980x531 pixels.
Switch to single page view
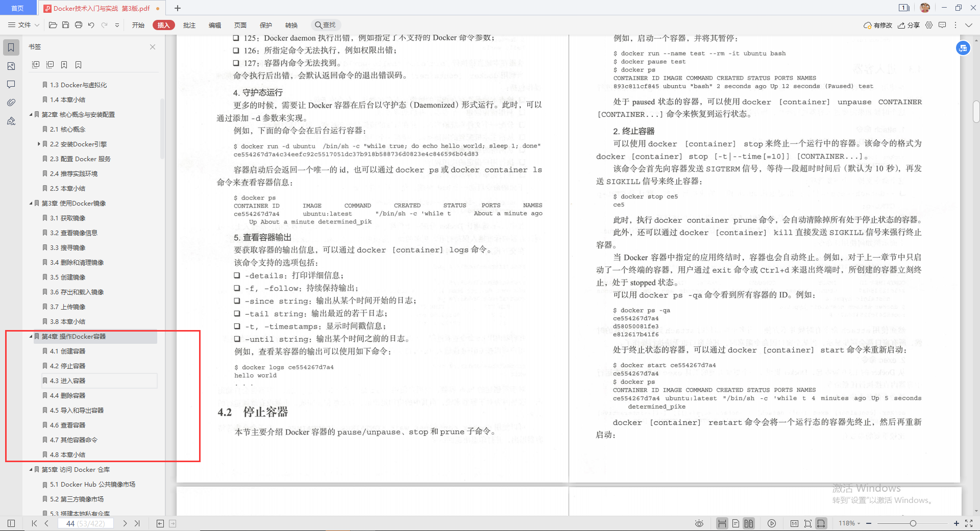(x=736, y=523)
